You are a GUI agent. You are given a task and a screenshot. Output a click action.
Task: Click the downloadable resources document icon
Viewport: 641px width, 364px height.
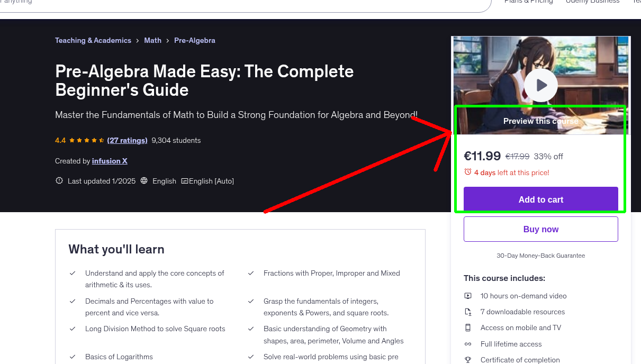click(x=468, y=312)
